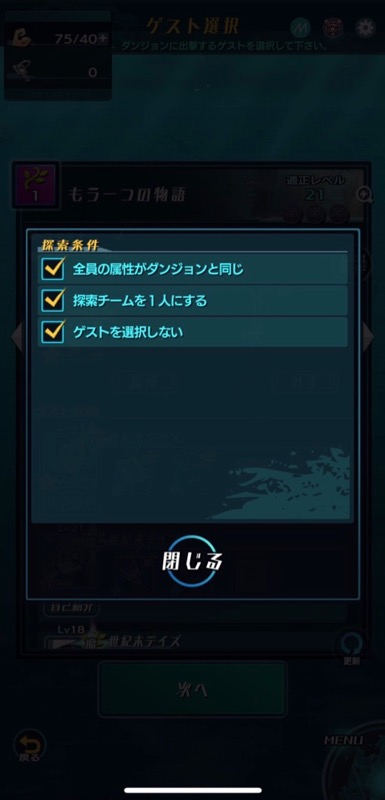Image resolution: width=385 pixels, height=800 pixels.
Task: Select the 世紀末デイズ guest entry
Action: [x=143, y=641]
